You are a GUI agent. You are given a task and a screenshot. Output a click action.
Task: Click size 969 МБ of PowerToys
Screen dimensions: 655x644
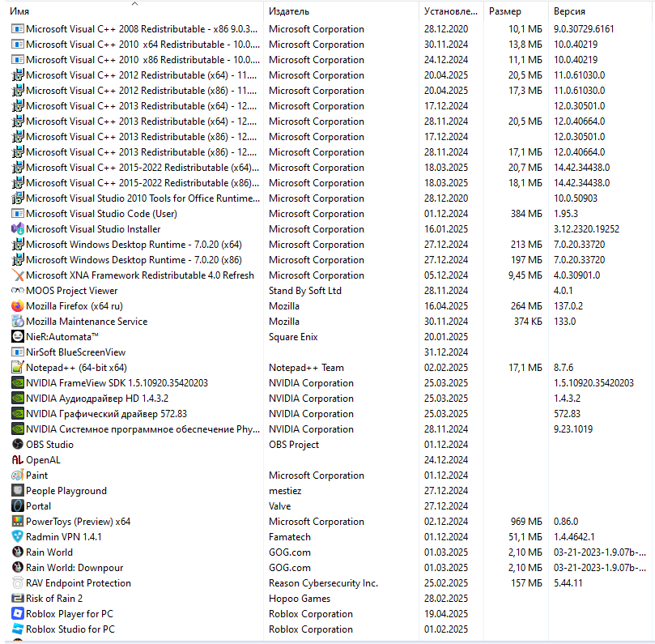[526, 522]
